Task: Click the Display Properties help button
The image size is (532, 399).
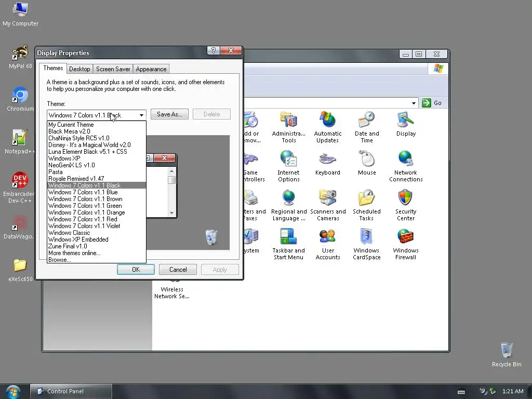Action: coord(214,50)
